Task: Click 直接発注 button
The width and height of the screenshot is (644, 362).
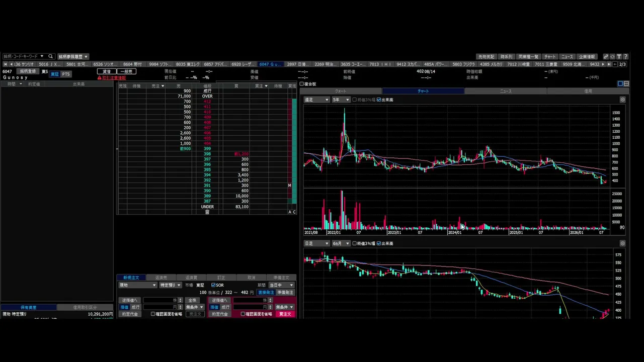Action: [266, 293]
